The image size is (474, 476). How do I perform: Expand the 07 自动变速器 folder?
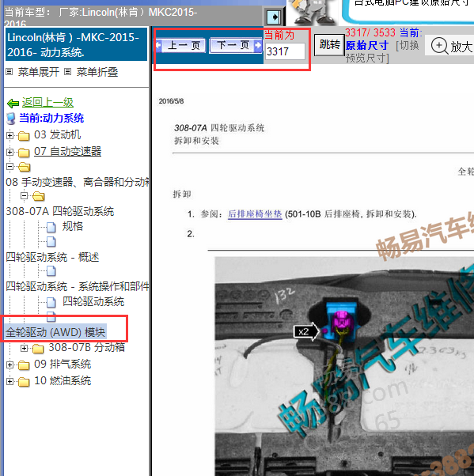(9, 152)
